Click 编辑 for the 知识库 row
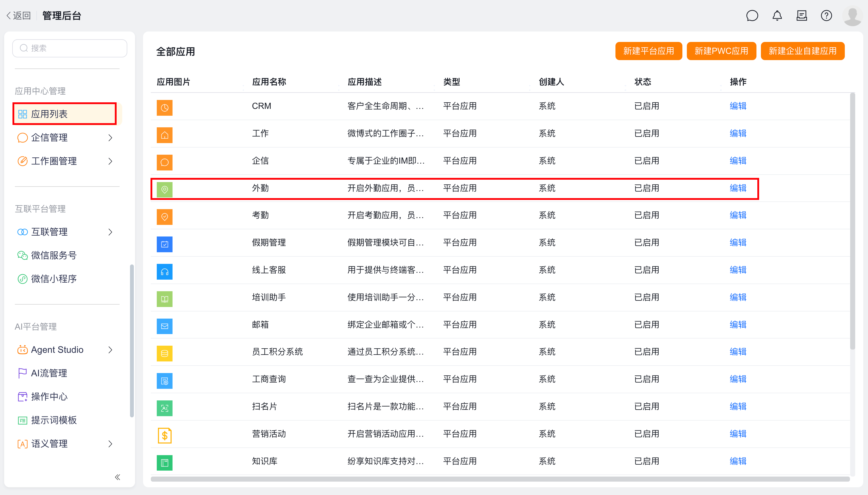This screenshot has width=868, height=495. [x=738, y=461]
